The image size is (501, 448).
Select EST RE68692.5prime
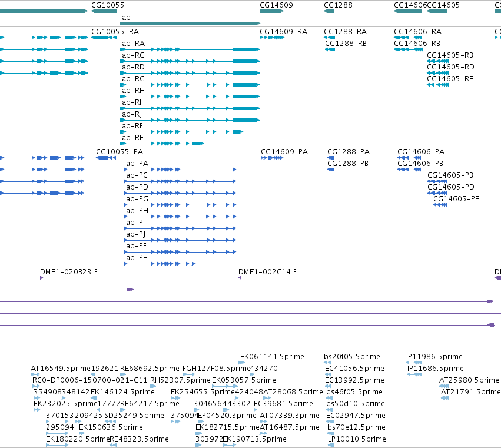(150, 369)
